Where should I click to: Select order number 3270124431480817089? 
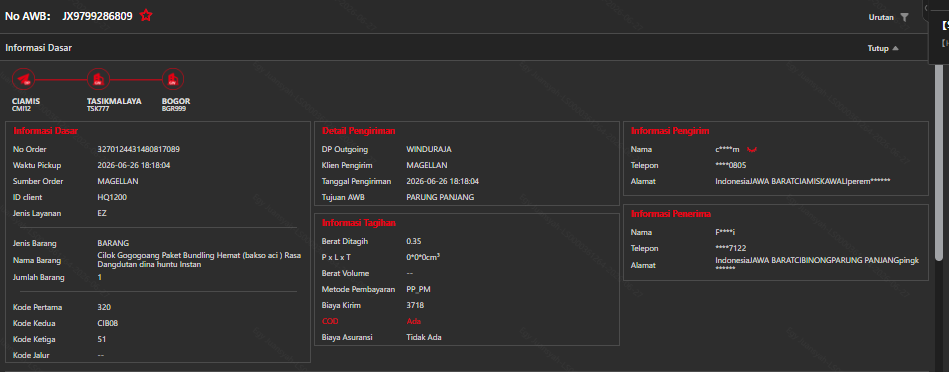coord(139,149)
